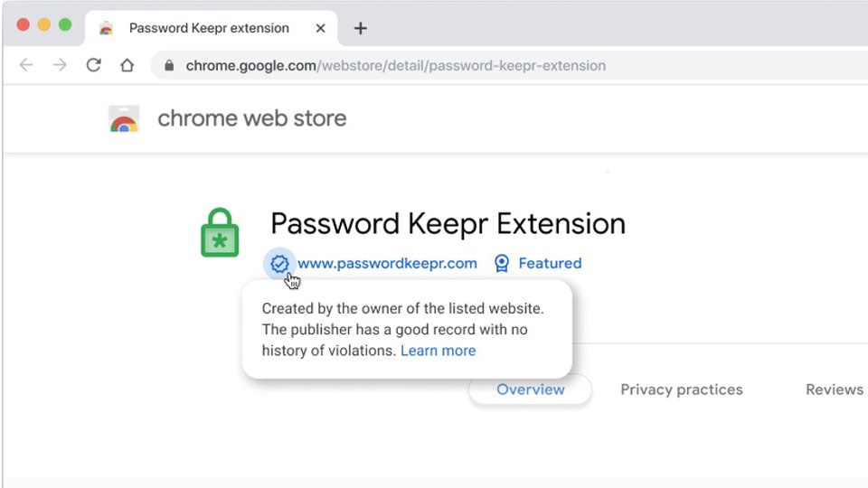
Task: Follow the Learn more link in tooltip
Action: point(438,351)
